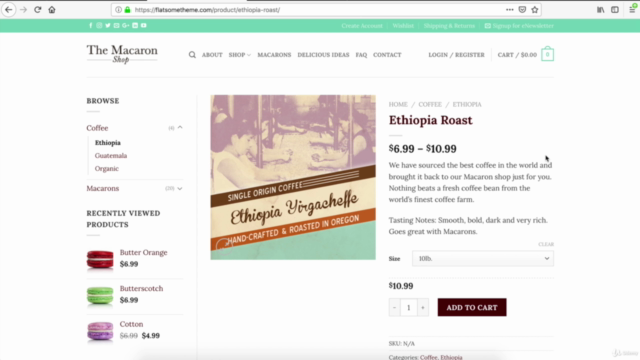Click email envelope icon in top bar
This screenshot has width=640, height=360.
(117, 25)
